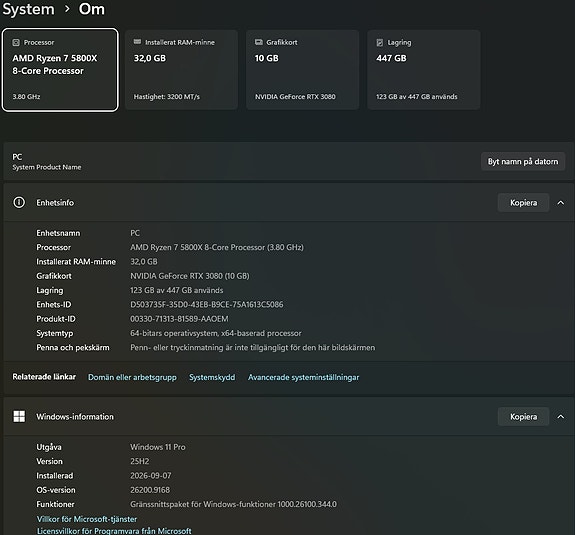Click the Enhetsinfo info circle icon

point(19,202)
